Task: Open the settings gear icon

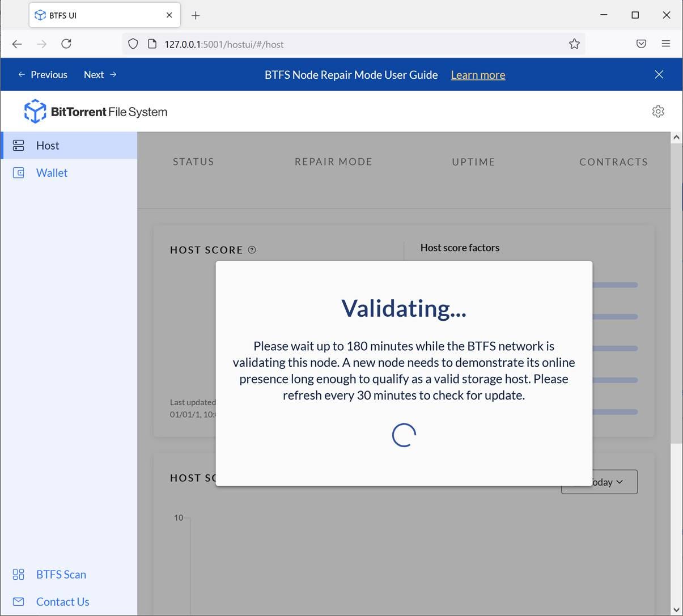Action: 658,111
